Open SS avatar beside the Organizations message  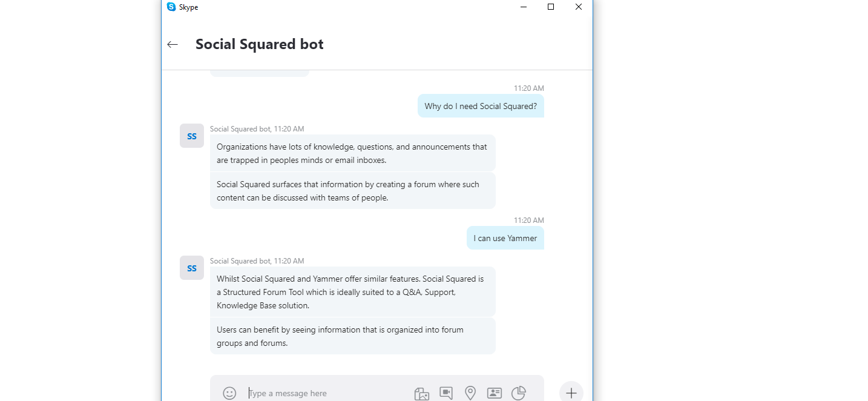(192, 136)
